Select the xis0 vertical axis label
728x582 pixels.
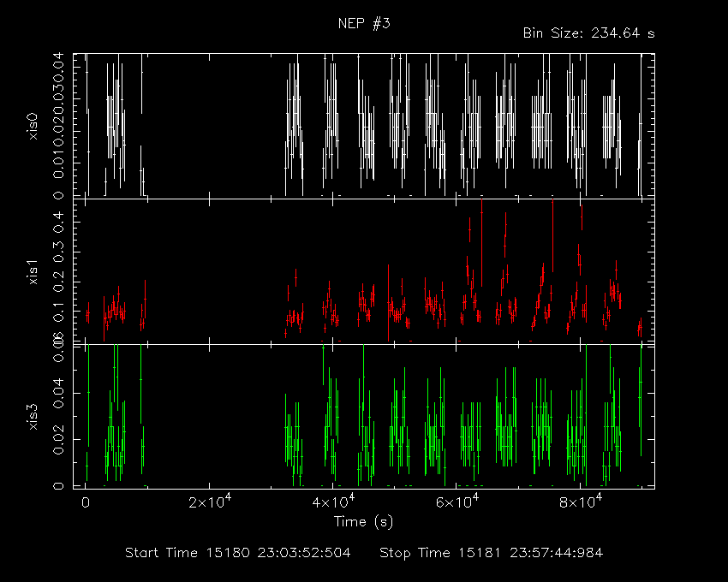tap(33, 126)
